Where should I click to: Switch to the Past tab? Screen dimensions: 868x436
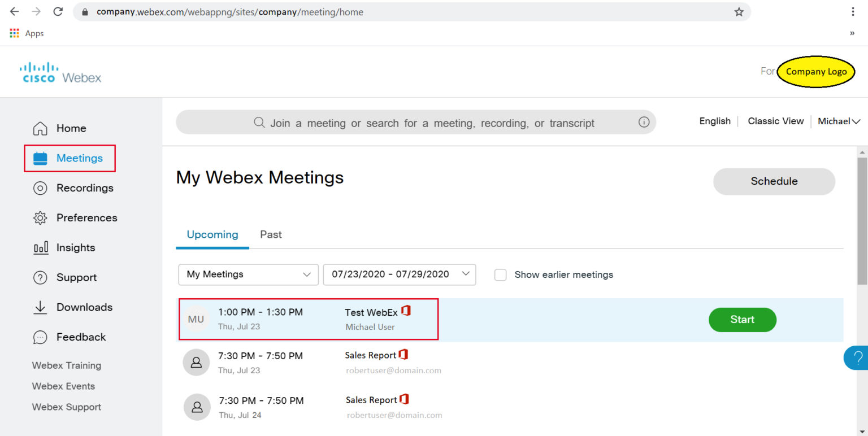[271, 235]
